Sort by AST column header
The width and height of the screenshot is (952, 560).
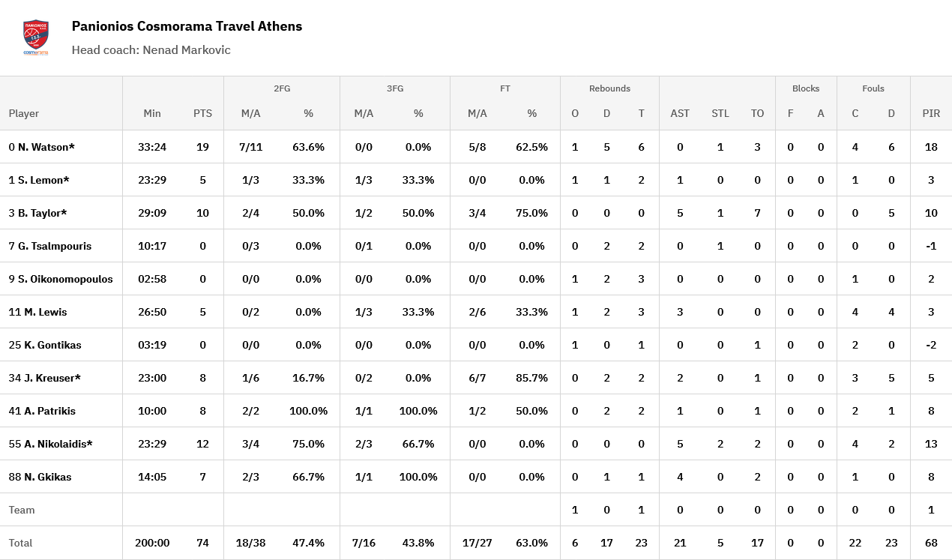(x=680, y=113)
